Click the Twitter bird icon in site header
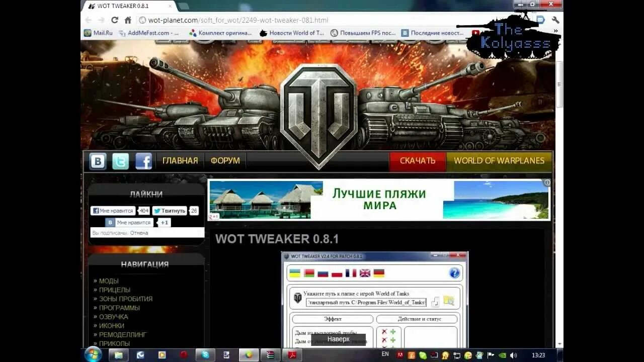This screenshot has height=362, width=644. [120, 161]
